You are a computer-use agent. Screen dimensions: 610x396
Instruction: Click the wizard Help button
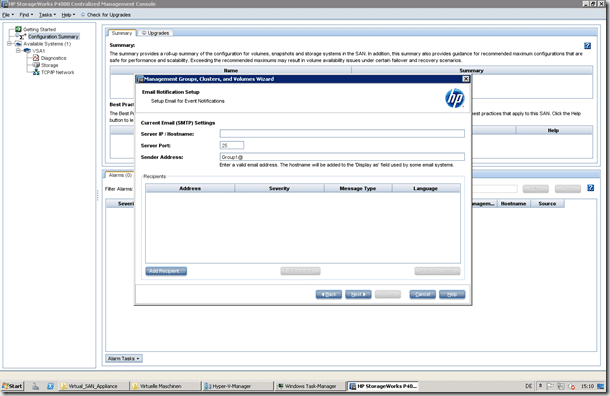pos(452,294)
